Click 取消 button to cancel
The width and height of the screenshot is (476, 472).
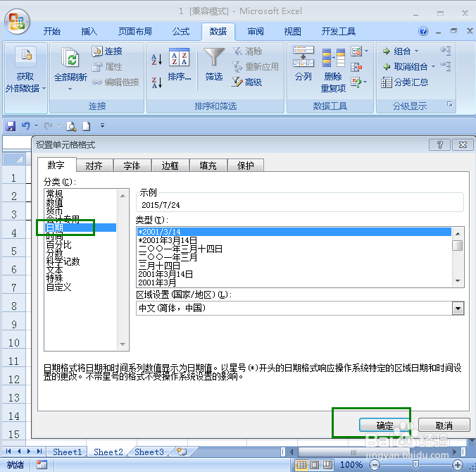pyautogui.click(x=444, y=426)
